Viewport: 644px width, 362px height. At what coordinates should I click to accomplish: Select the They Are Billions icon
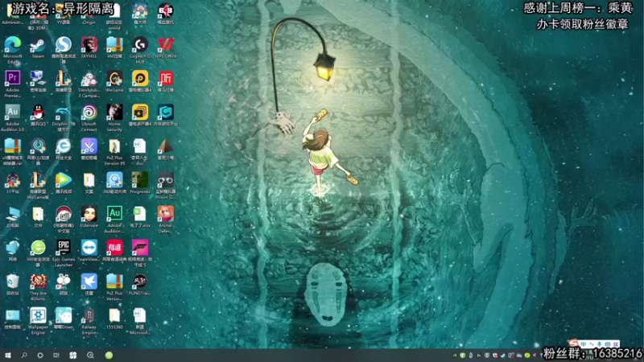pos(38,282)
